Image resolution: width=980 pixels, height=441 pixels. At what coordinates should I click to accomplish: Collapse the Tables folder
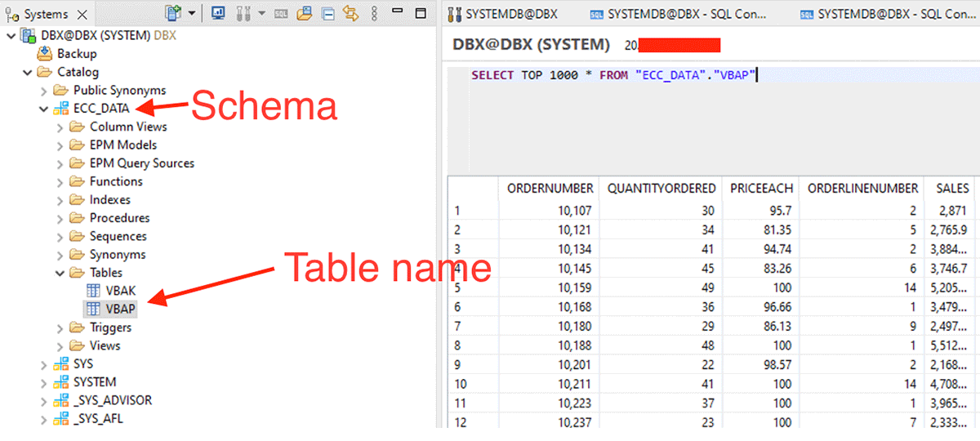click(60, 273)
